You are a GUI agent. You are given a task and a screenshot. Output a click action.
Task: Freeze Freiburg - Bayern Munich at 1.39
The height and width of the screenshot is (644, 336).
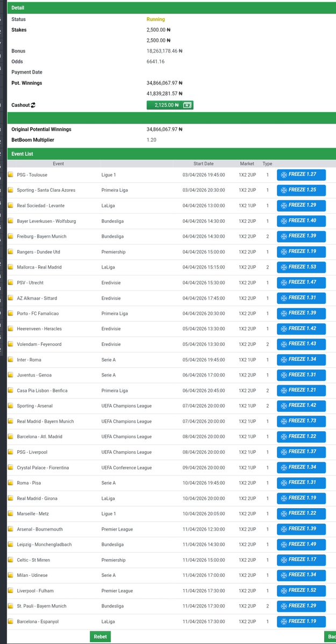point(301,236)
